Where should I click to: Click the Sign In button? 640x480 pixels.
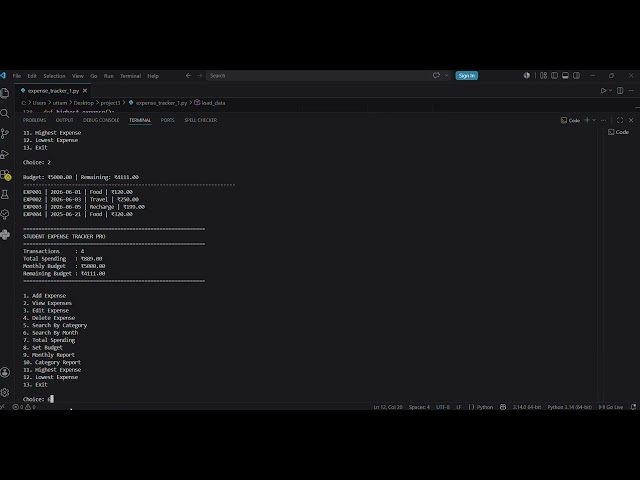(467, 76)
